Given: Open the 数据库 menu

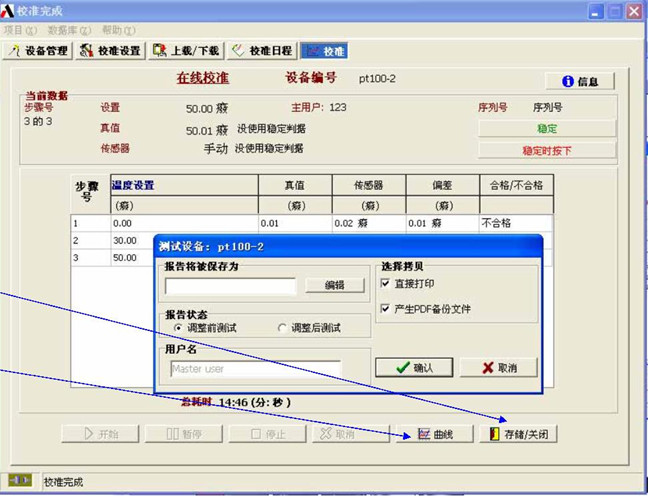Looking at the screenshot, I should click(x=69, y=30).
